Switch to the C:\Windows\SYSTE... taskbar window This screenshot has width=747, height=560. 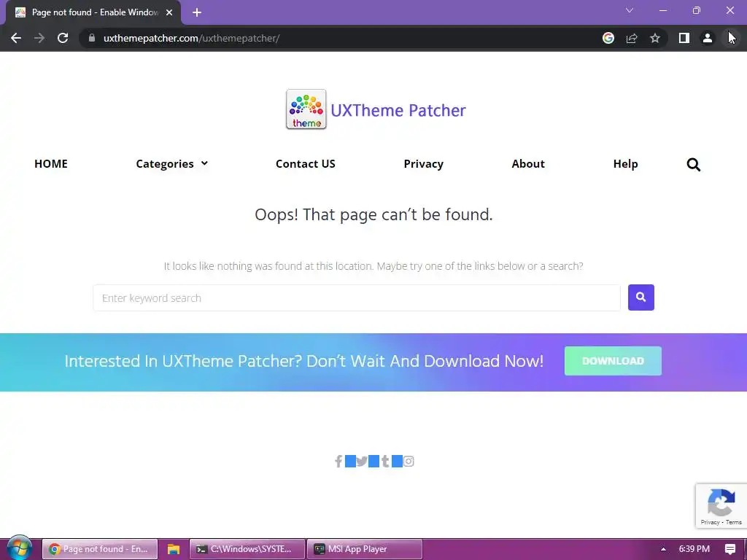tap(247, 549)
